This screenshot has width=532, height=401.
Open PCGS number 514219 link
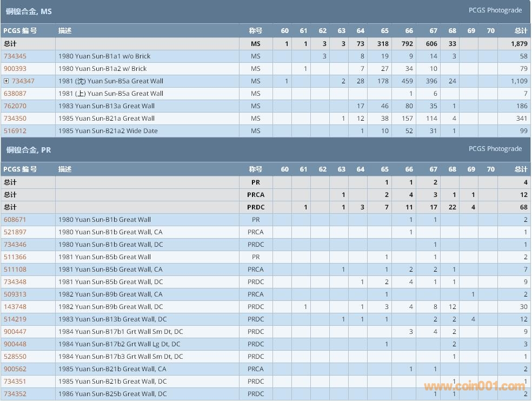coord(15,319)
